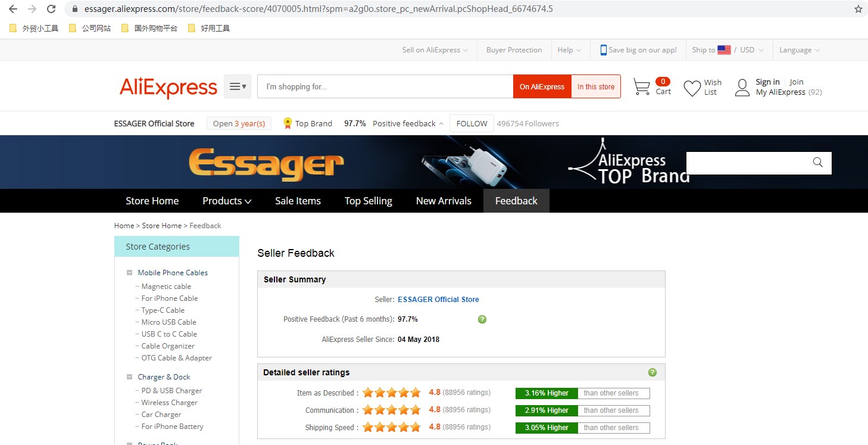868x445 pixels.
Task: Click the mobile phone app icon
Action: (x=603, y=50)
